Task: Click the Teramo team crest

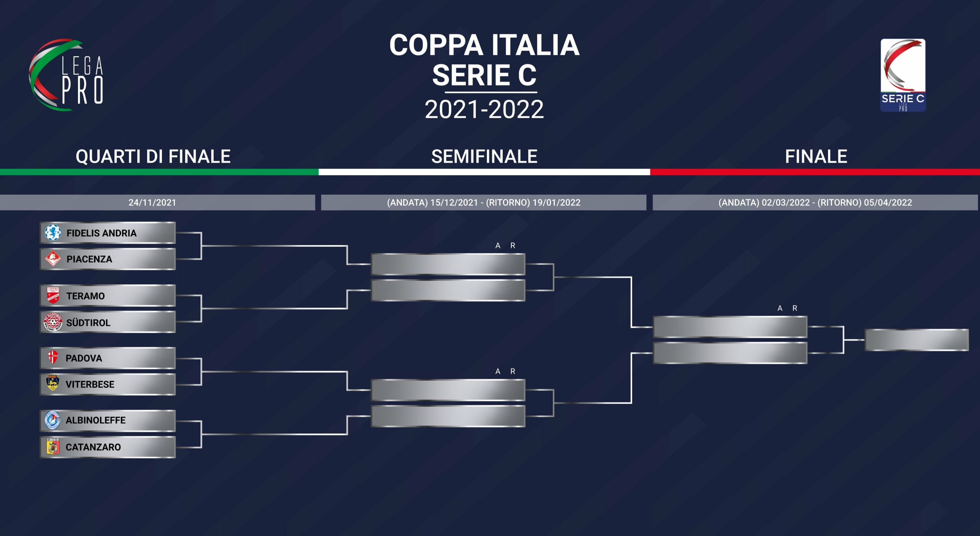Action: point(53,295)
